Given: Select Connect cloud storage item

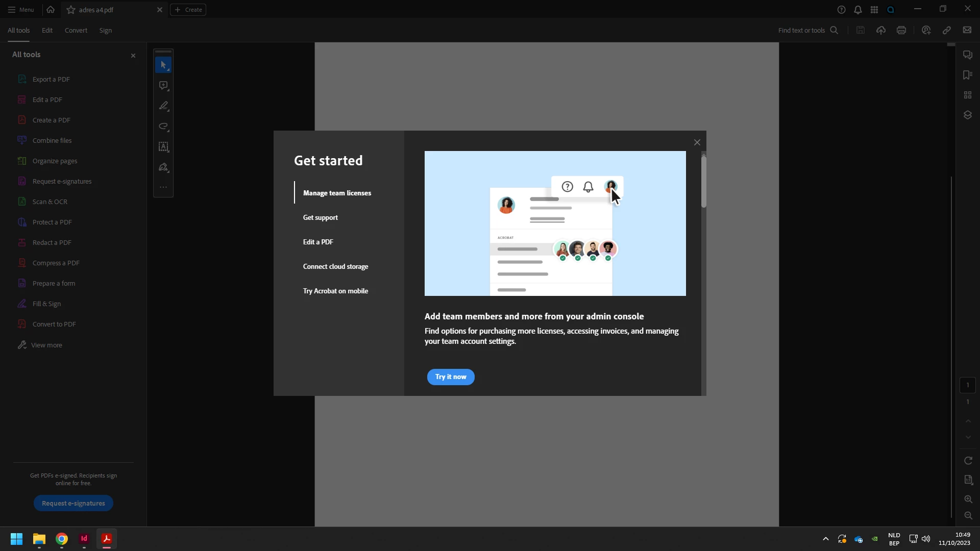Looking at the screenshot, I should (335, 267).
